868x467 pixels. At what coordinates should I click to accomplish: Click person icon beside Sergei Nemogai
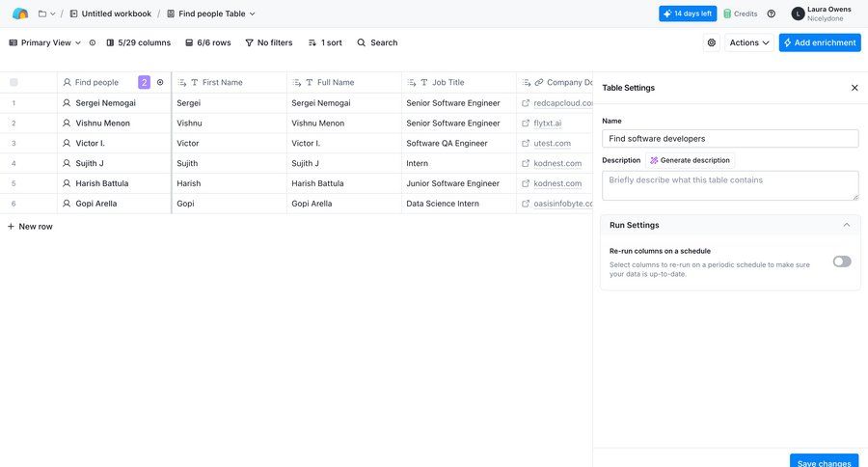(x=67, y=103)
